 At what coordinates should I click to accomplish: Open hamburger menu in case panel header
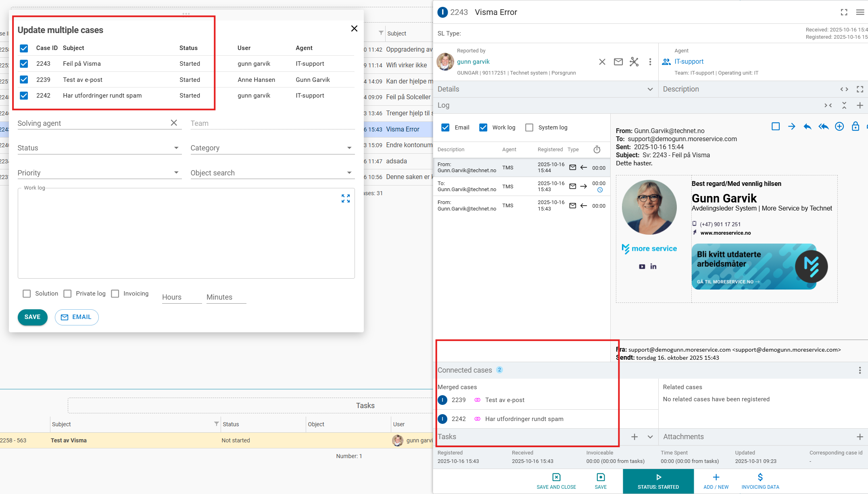point(860,13)
